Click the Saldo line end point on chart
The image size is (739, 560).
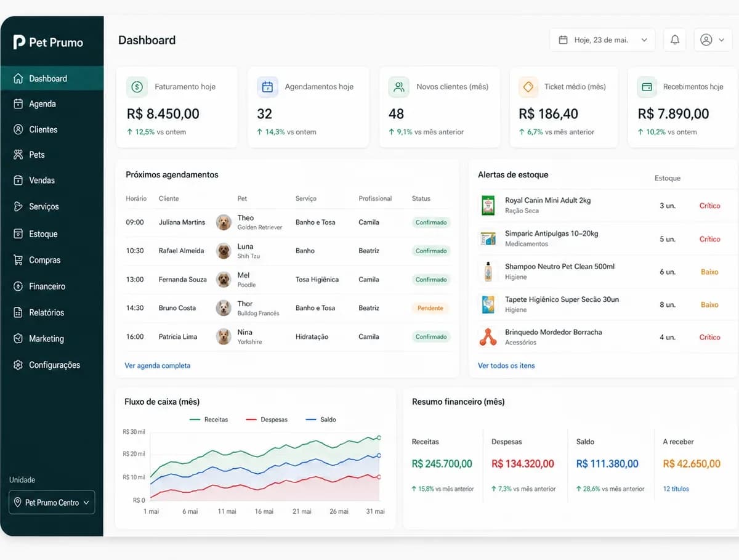tap(379, 455)
